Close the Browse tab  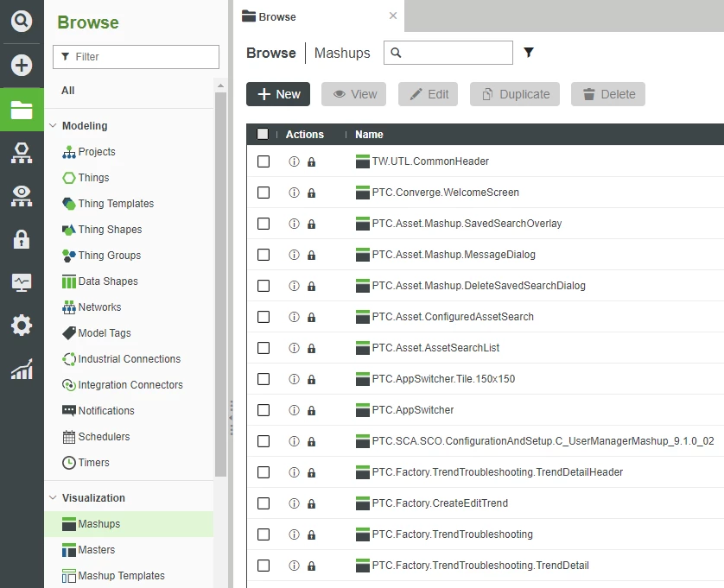(x=393, y=16)
